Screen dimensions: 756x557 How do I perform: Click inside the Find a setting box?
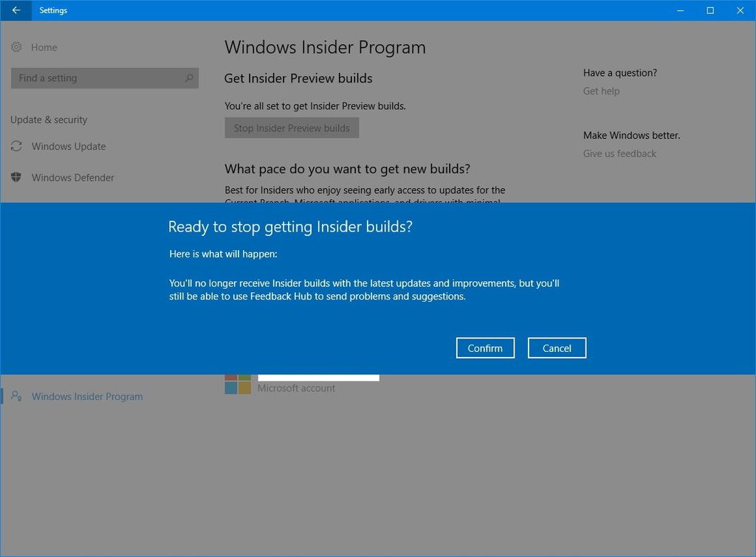point(96,77)
